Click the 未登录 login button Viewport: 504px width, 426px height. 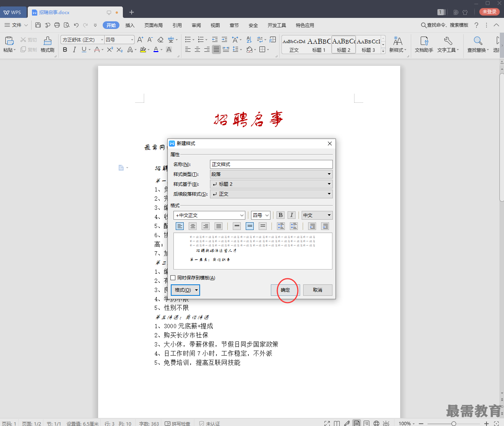click(490, 12)
